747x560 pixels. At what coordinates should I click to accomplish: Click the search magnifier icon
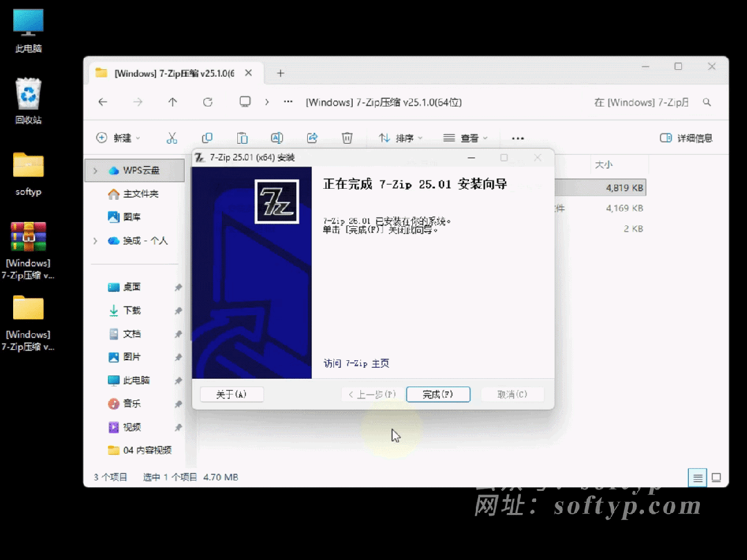707,102
